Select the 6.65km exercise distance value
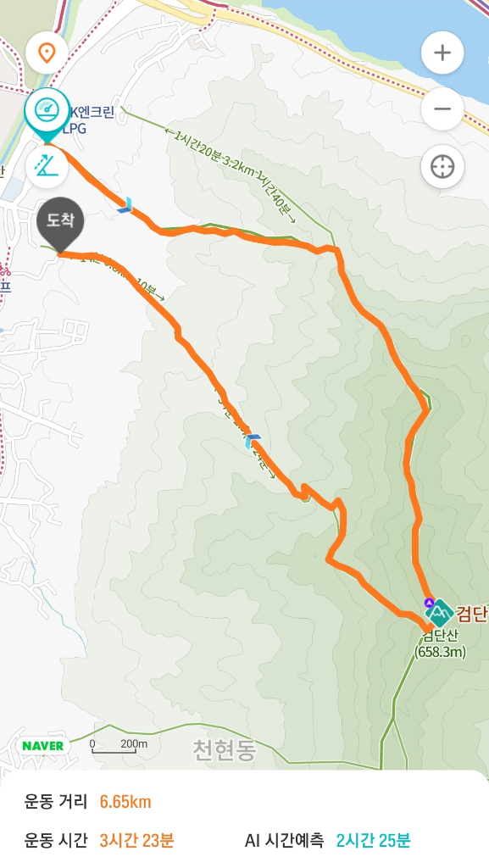This screenshot has height=868, width=489. [125, 802]
